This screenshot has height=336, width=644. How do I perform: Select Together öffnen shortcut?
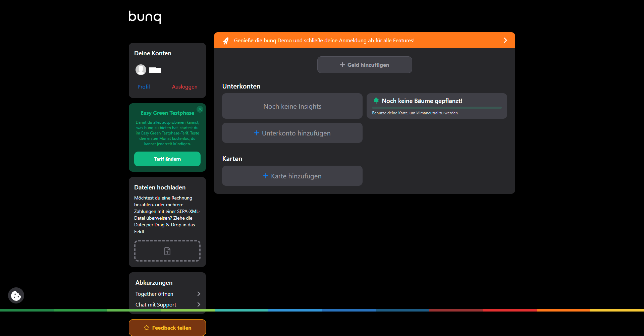click(155, 294)
